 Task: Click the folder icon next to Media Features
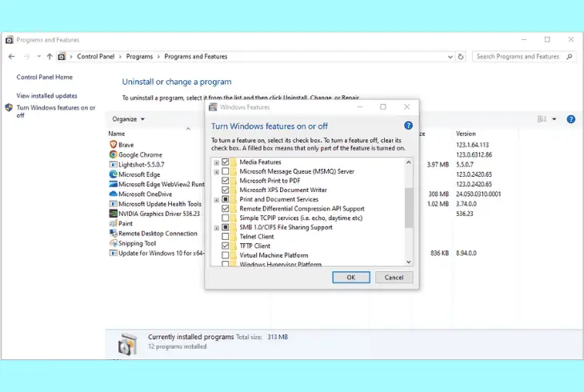coord(233,162)
